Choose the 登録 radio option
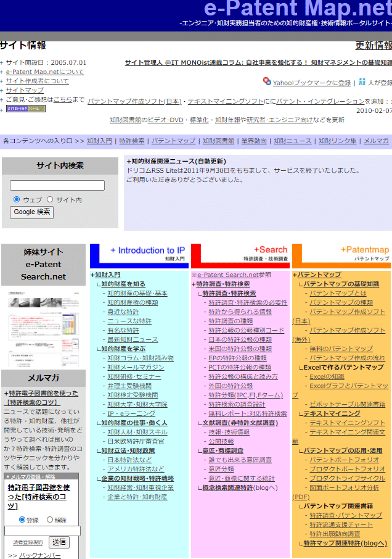Viewport: 392px width, 559px height. click(x=22, y=520)
